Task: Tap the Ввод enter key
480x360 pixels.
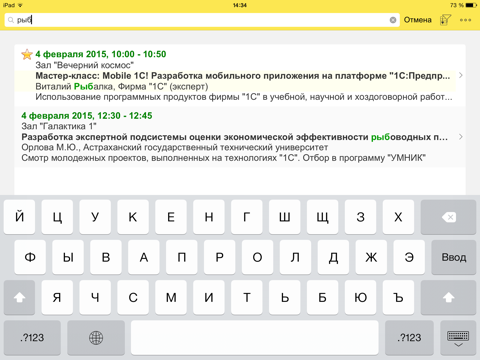Action: pos(454,257)
